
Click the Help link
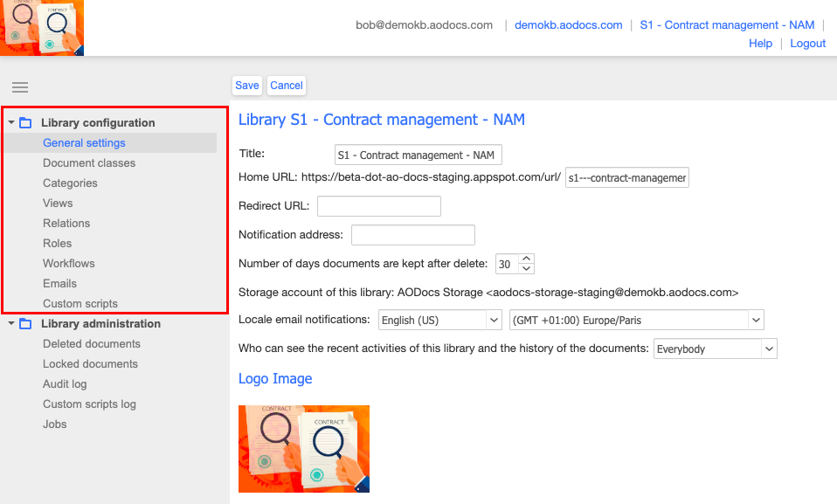[x=760, y=44]
